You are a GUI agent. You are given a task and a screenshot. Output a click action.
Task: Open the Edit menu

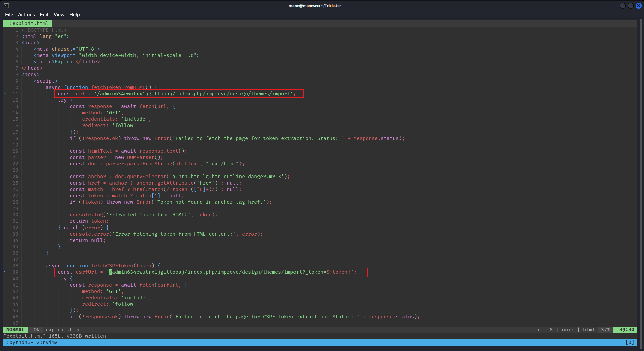44,15
